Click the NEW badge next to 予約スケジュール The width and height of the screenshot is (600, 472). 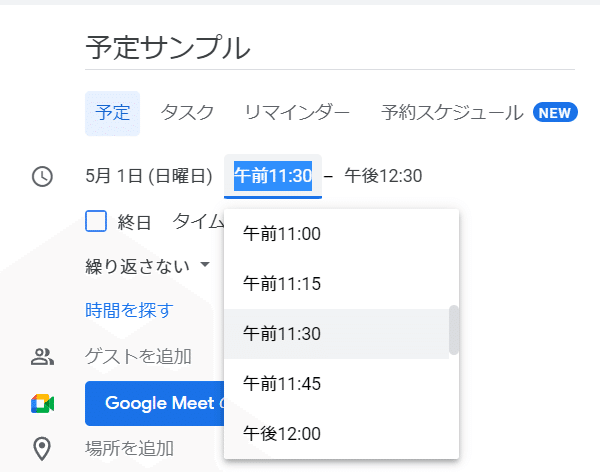tap(555, 113)
